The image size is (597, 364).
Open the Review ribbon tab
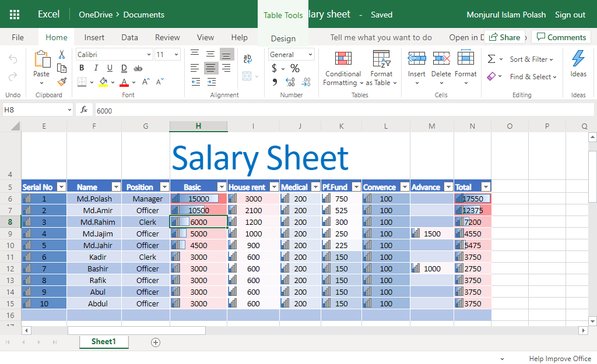coord(167,37)
